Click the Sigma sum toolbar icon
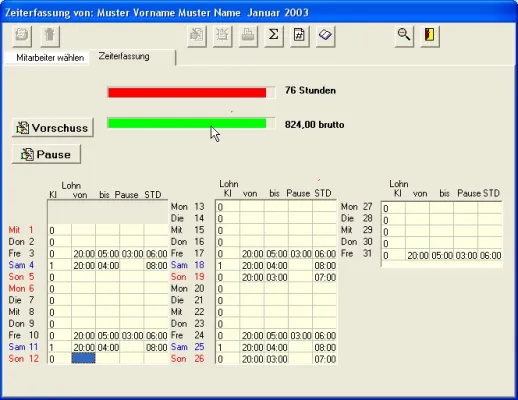Screen dimensions: 518x400 (274, 35)
